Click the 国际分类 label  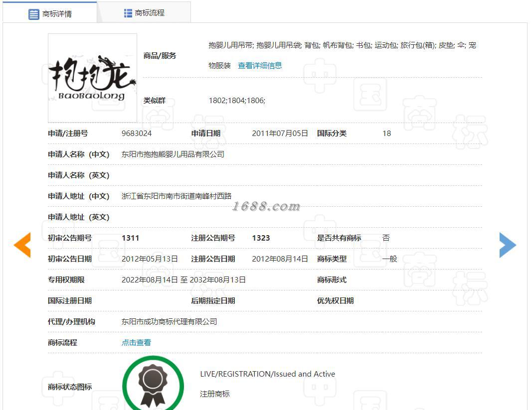coord(332,134)
